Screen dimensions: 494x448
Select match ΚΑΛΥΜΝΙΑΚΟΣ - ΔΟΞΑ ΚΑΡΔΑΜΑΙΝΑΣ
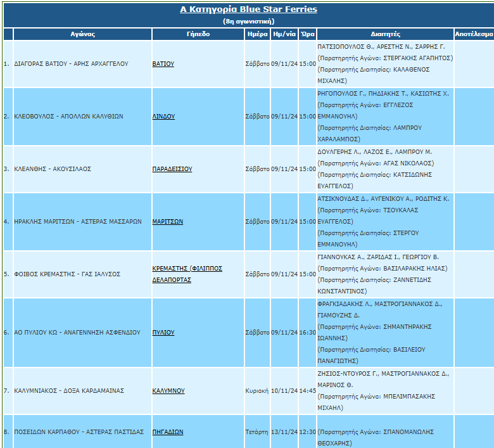69,390
